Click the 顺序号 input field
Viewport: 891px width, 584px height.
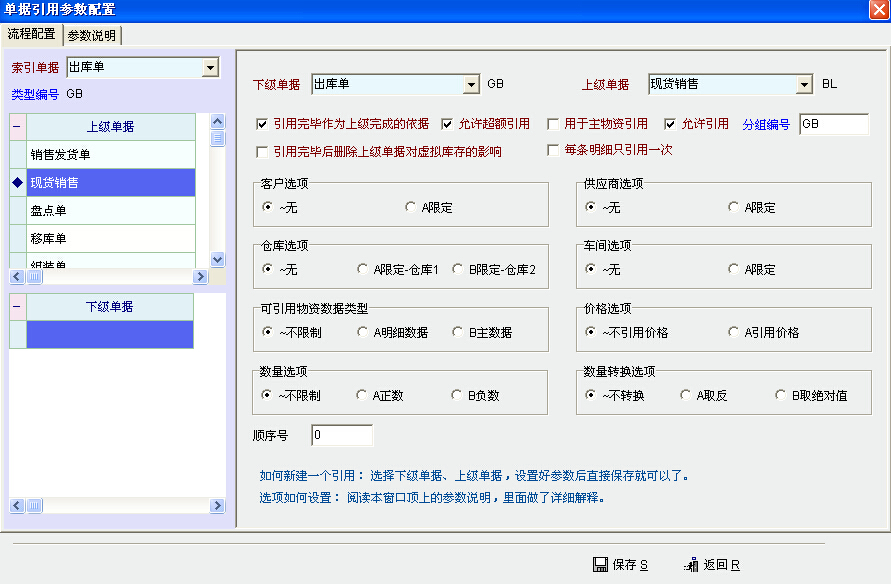pyautogui.click(x=342, y=436)
